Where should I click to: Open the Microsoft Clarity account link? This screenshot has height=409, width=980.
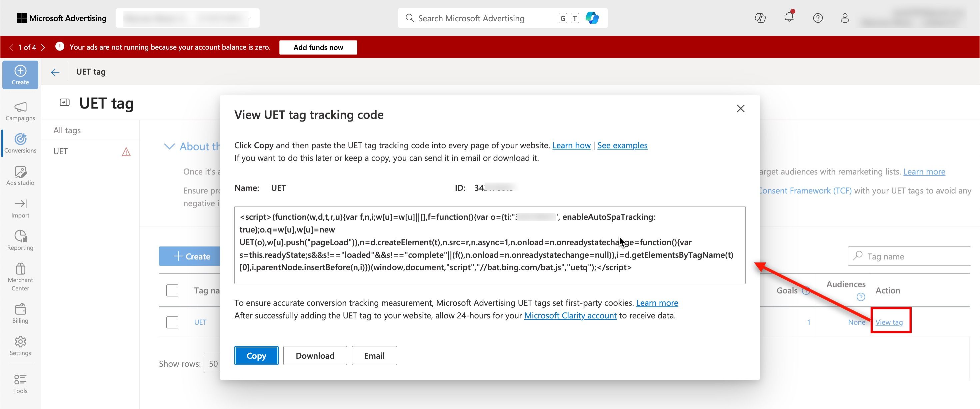click(x=570, y=315)
